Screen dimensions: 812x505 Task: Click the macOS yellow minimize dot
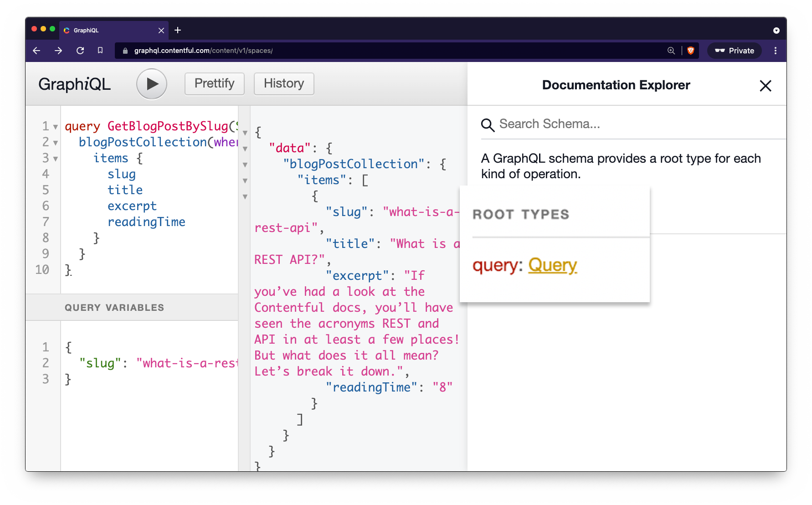point(43,29)
